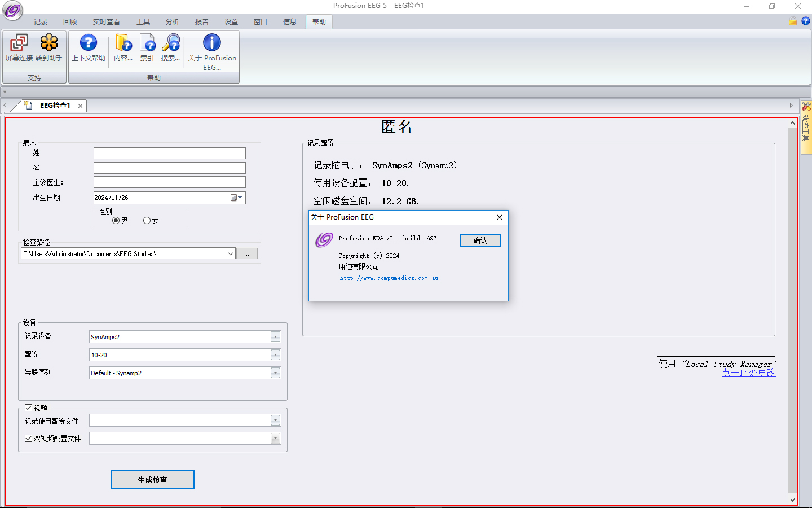812x508 pixels.
Task: Open the 记录 ribbon tab
Action: 41,22
